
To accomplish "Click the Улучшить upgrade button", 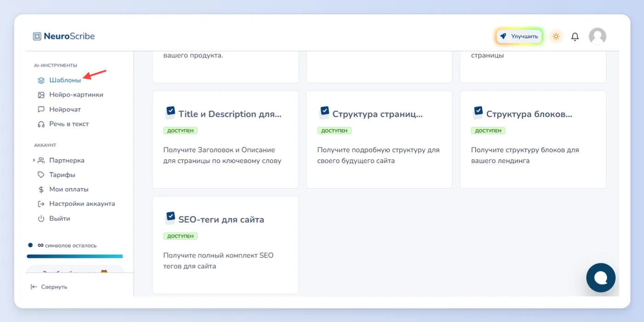I will (520, 36).
